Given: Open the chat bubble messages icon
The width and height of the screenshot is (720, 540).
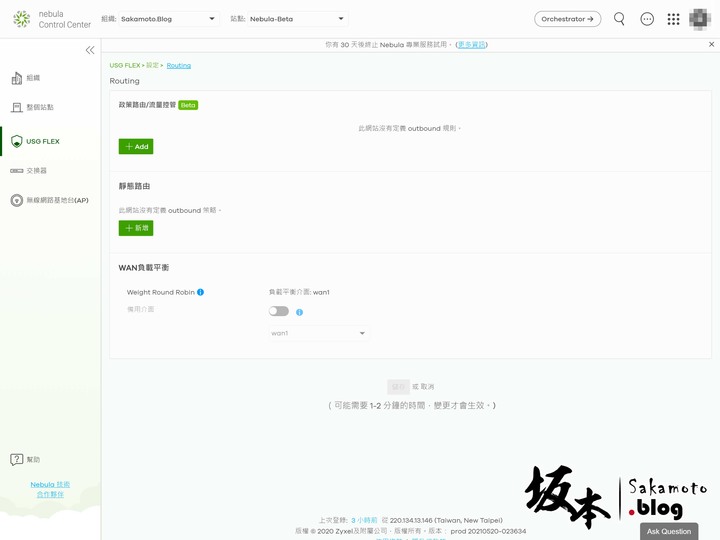Looking at the screenshot, I should click(x=647, y=19).
